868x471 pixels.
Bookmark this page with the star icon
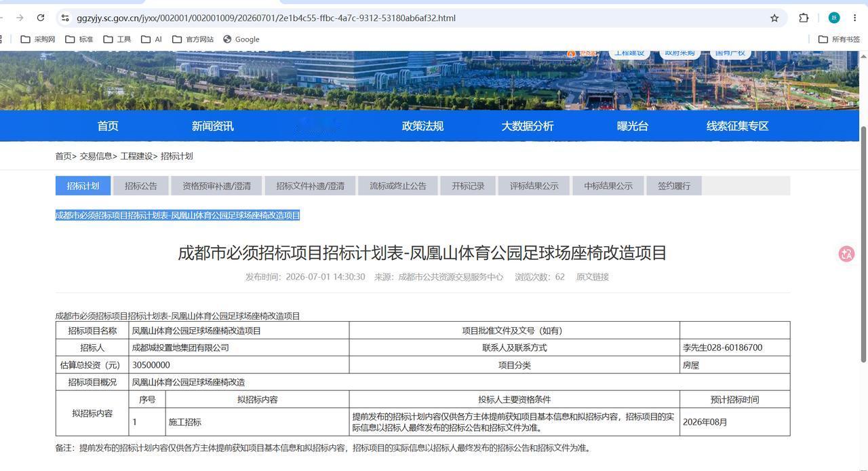774,18
